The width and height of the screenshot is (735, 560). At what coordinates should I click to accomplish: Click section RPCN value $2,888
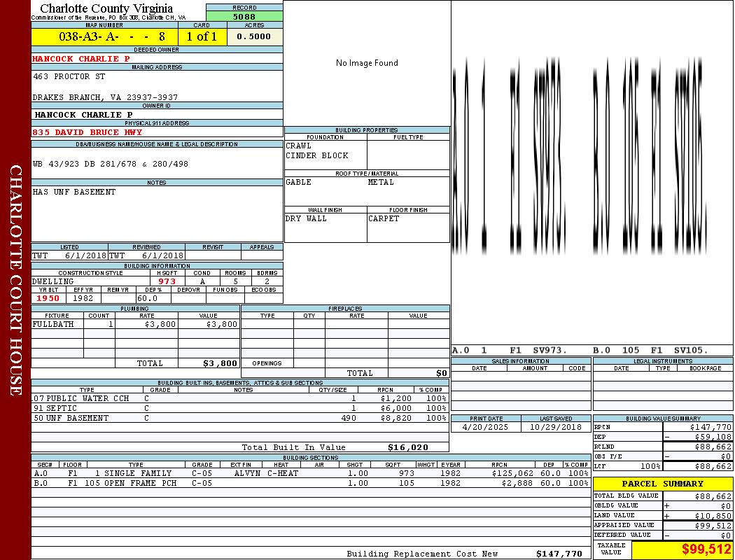(x=518, y=483)
